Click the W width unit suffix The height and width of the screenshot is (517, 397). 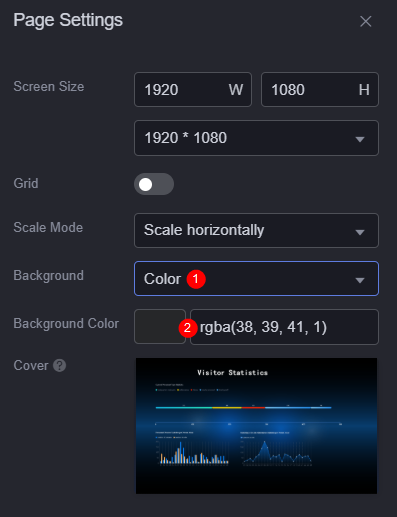click(x=236, y=90)
